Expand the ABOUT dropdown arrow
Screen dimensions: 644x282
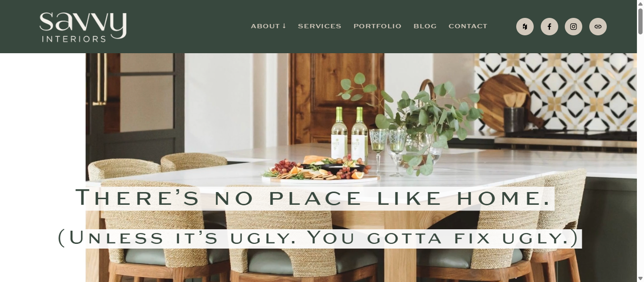point(284,26)
